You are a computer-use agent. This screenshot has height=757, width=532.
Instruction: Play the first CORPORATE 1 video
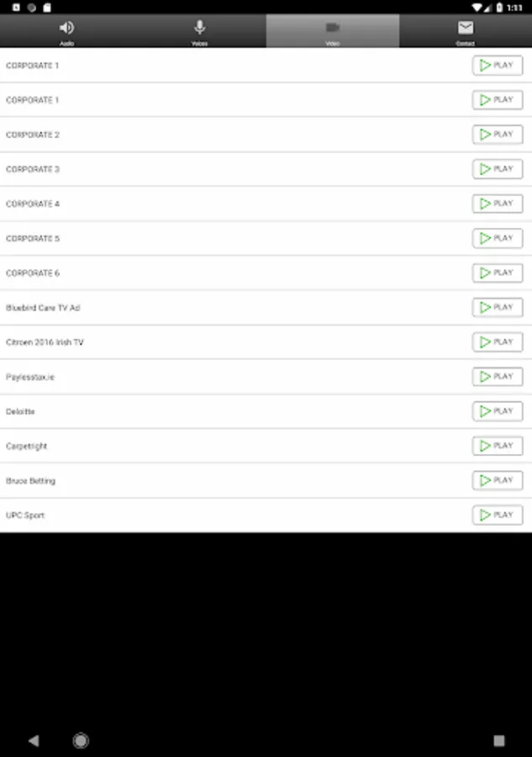498,65
